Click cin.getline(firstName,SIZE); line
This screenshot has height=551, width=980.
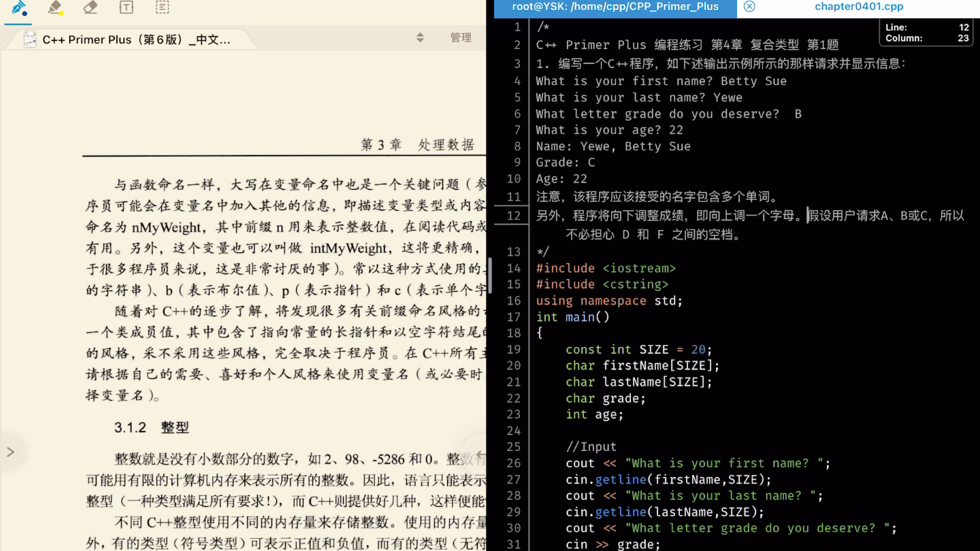(x=668, y=480)
